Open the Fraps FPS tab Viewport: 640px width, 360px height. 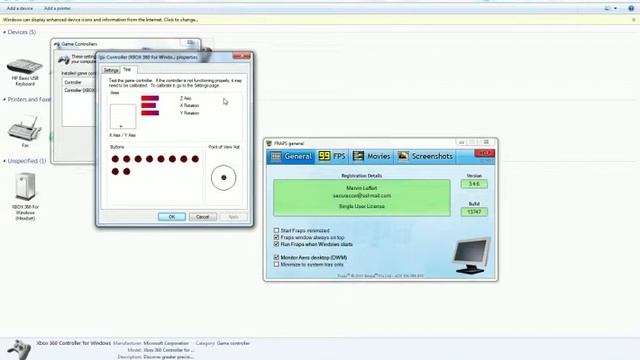pos(332,156)
